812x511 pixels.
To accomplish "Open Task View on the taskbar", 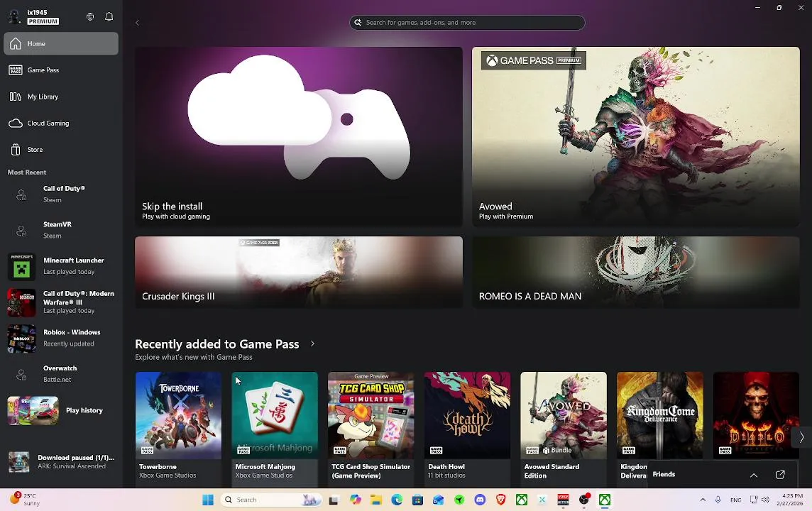I will coord(334,500).
